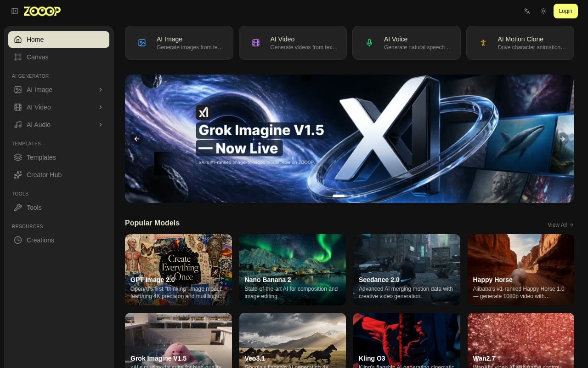Expand the AI Video sidebar chevron
Screen dimensions: 588x368
click(x=101, y=107)
